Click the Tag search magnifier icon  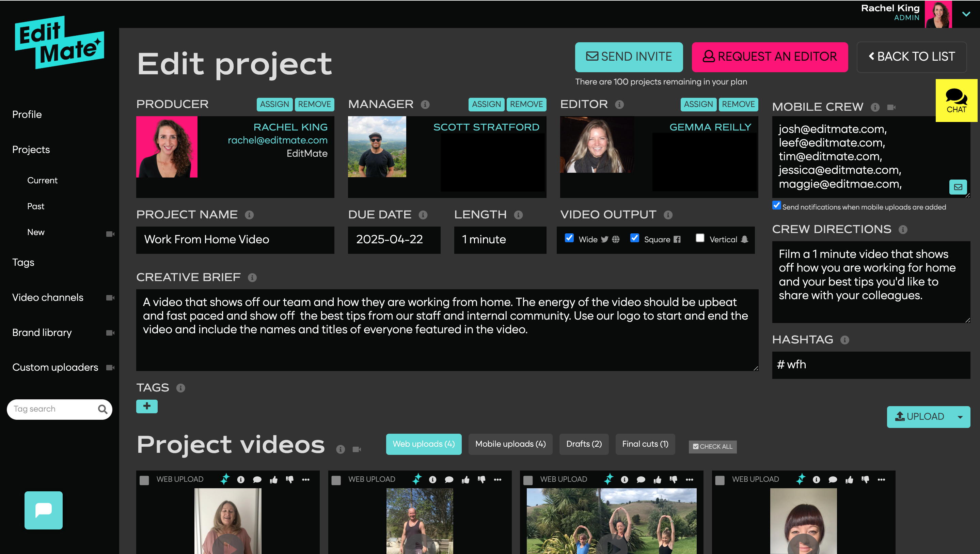pyautogui.click(x=102, y=409)
